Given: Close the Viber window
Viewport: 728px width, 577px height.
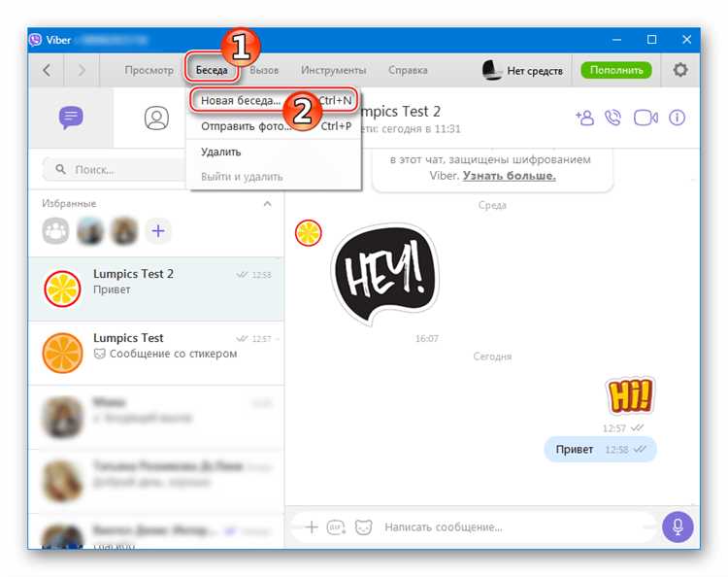Looking at the screenshot, I should point(687,40).
